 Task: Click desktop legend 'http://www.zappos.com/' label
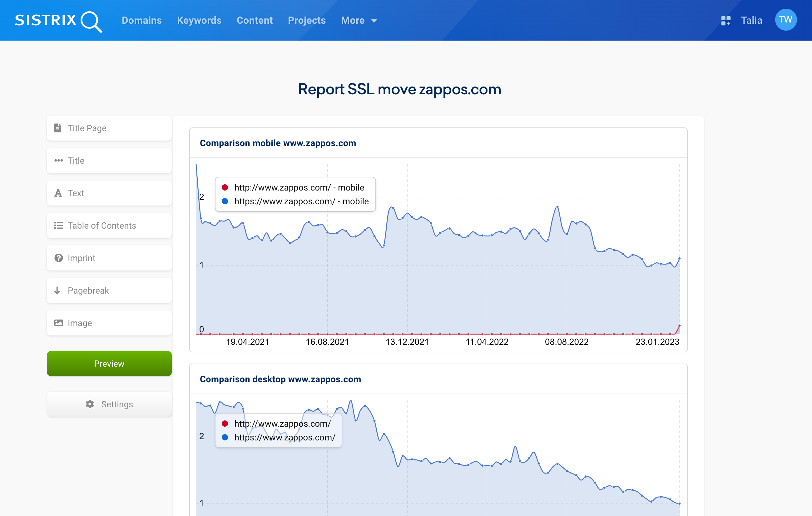[x=283, y=424]
